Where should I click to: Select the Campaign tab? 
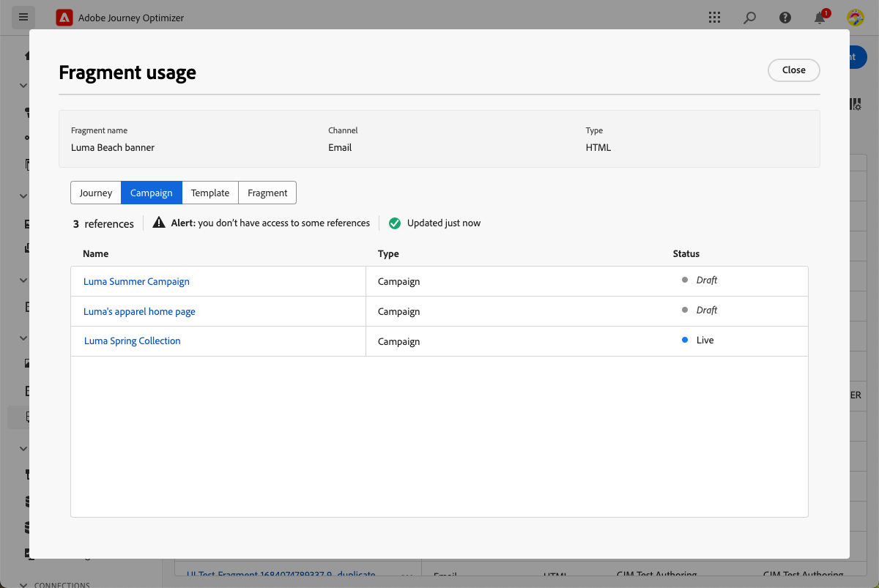click(152, 193)
